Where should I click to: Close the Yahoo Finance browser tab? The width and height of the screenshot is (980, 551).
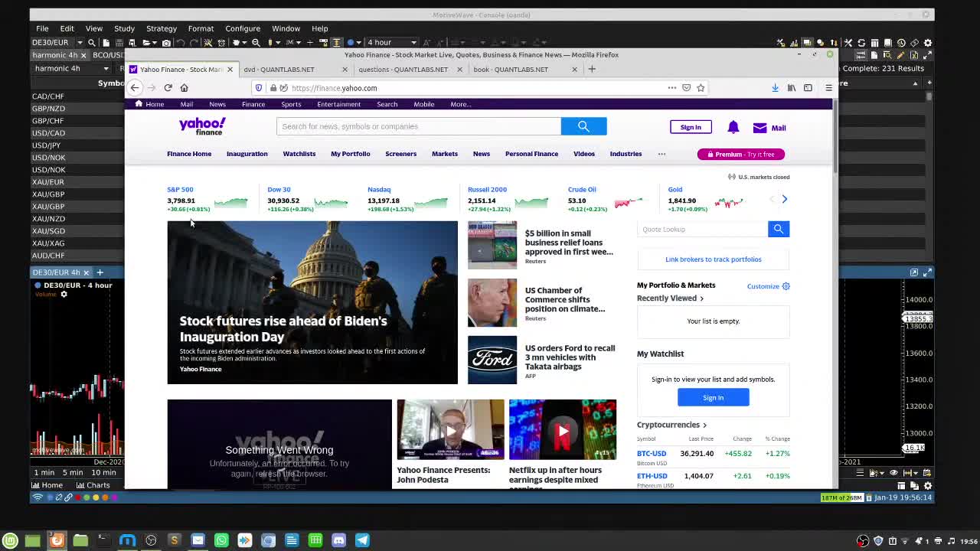(x=230, y=69)
